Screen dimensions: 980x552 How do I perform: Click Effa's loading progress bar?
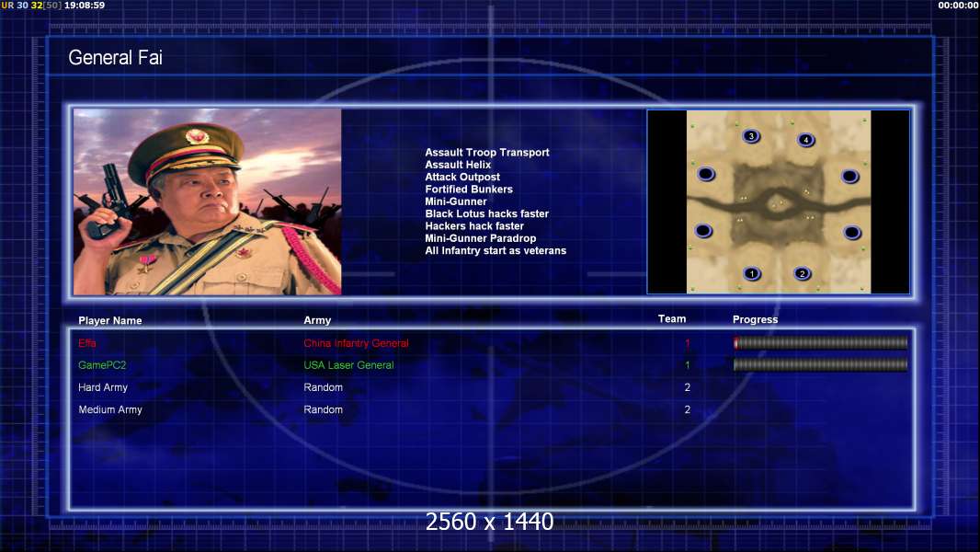820,342
